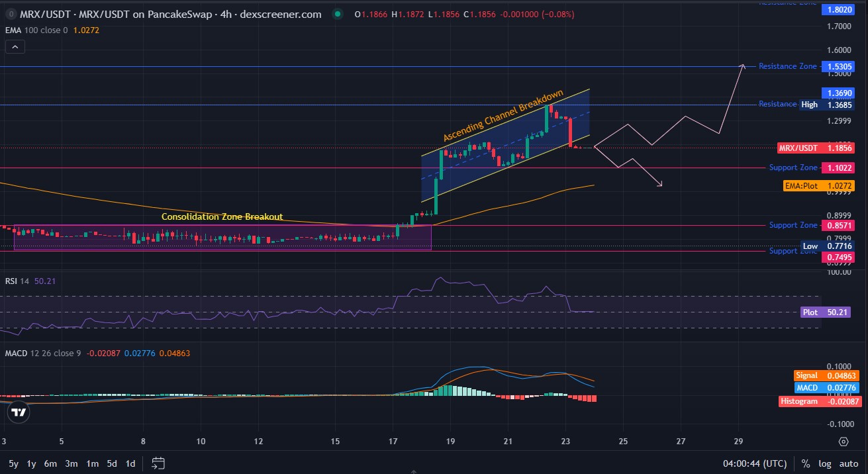The width and height of the screenshot is (868, 474).
Task: Select the 5y time range
Action: click(x=13, y=463)
